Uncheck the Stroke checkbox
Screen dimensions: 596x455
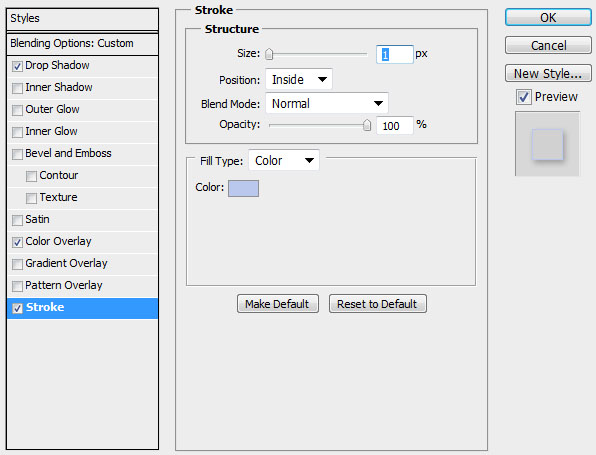17,308
